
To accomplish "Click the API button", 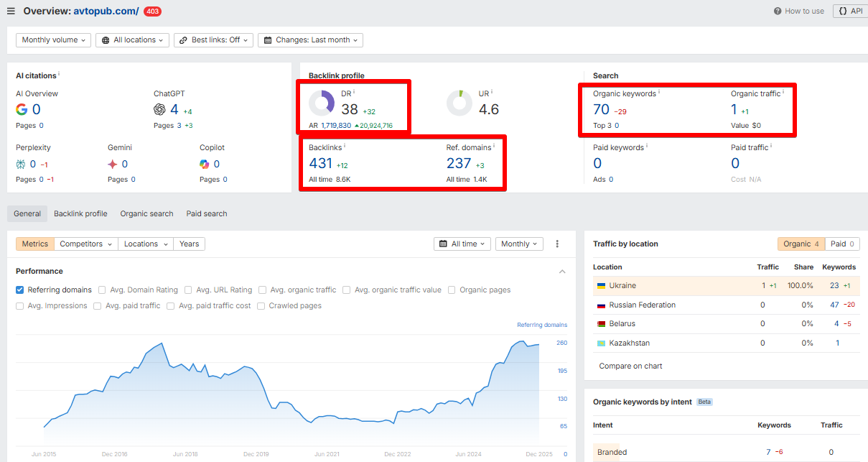I will 849,11.
